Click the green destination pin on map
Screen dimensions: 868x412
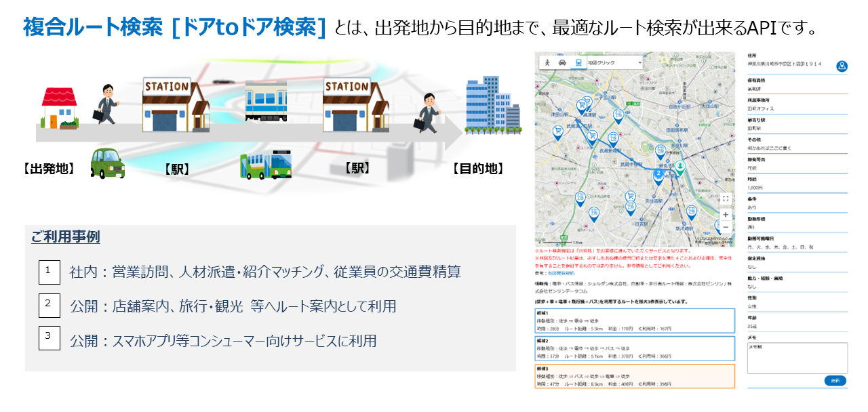(x=680, y=167)
